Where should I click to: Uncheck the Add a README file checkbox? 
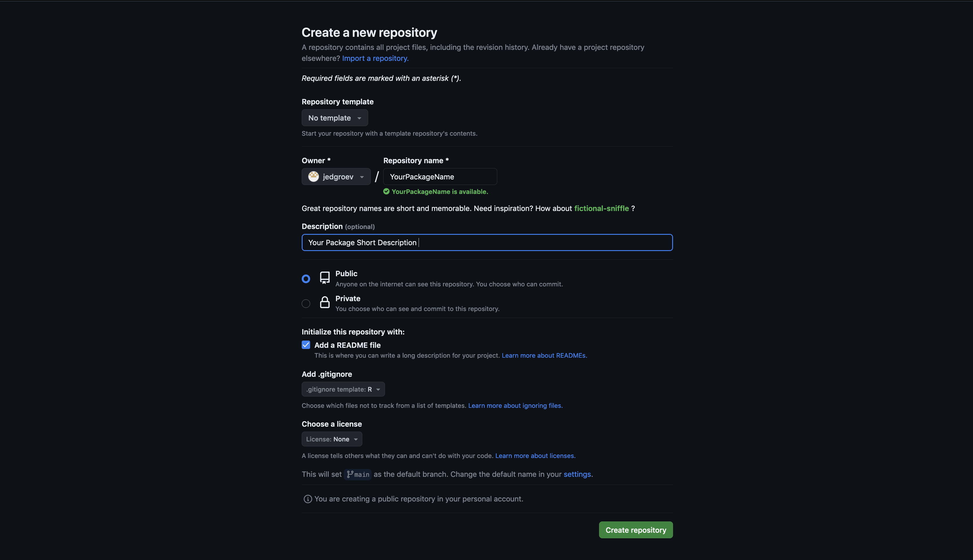pyautogui.click(x=306, y=345)
